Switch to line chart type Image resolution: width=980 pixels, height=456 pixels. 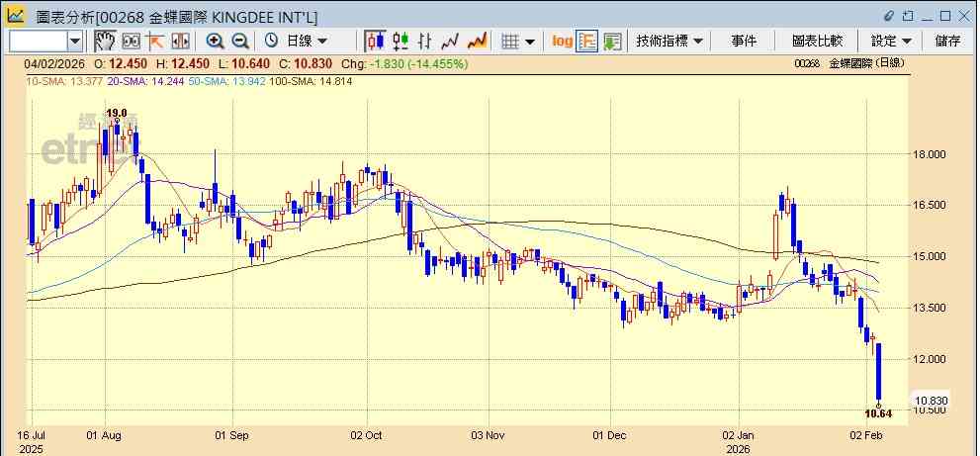450,42
